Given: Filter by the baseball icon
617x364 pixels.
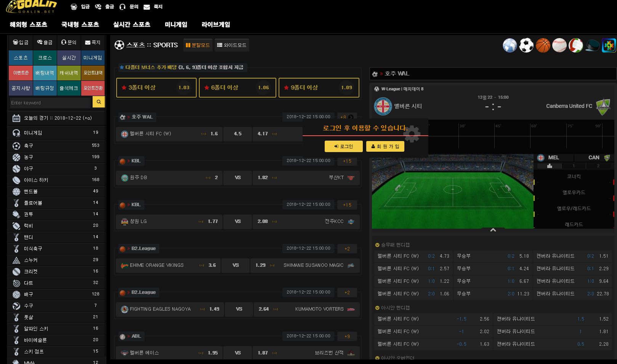Looking at the screenshot, I should coord(559,45).
